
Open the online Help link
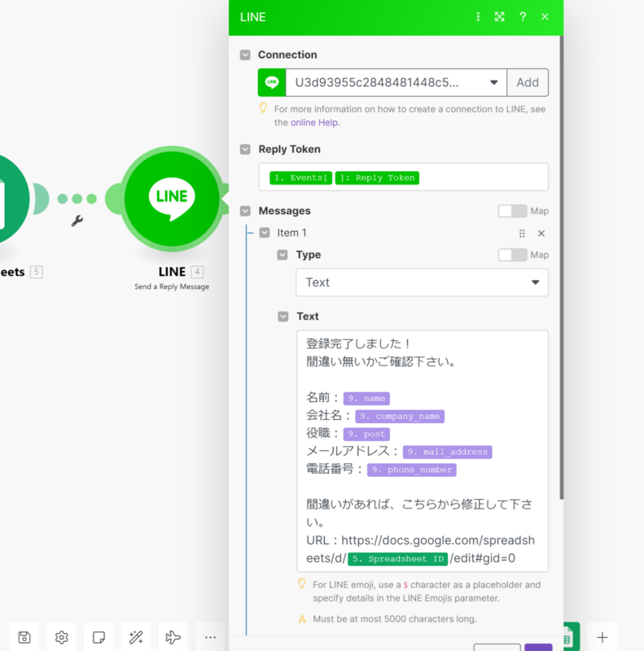[314, 123]
